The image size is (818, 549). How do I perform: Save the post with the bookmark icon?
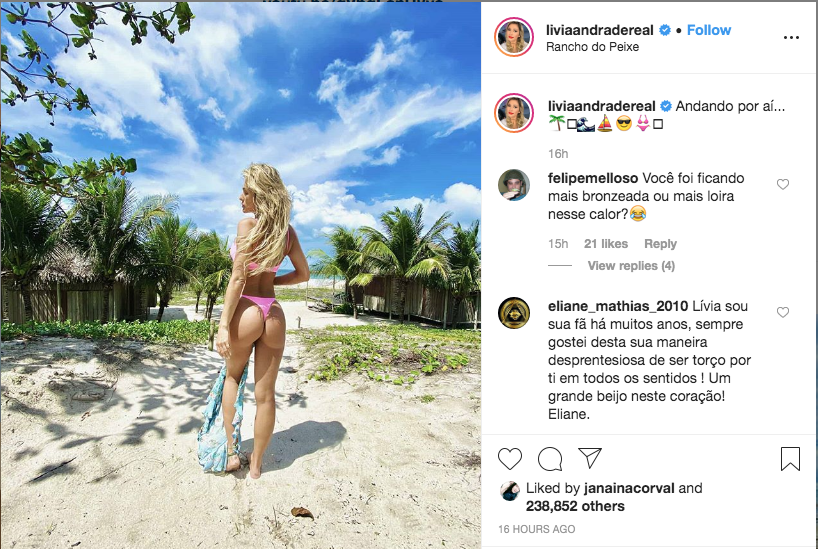790,459
